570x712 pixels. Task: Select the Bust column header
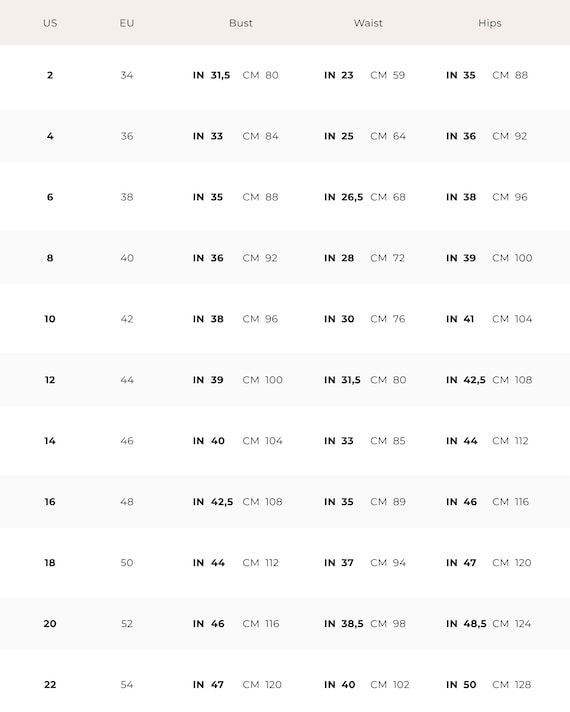pos(241,23)
